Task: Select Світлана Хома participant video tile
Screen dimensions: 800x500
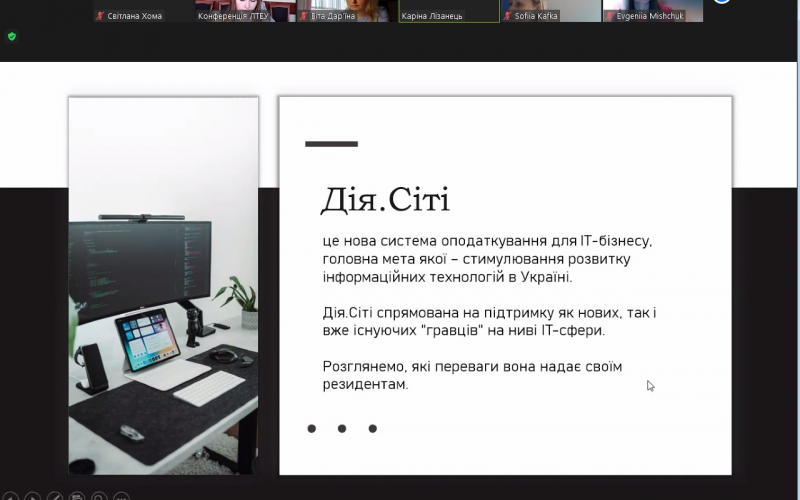Action: coord(143,11)
